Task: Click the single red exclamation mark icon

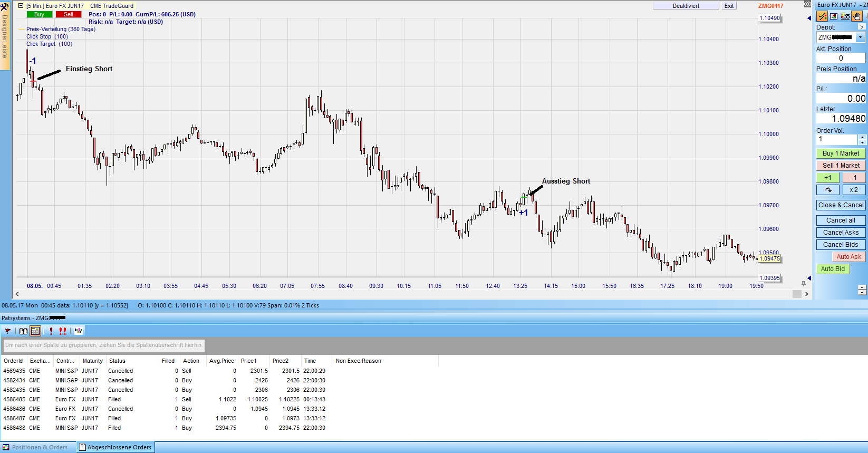Action: (x=51, y=331)
